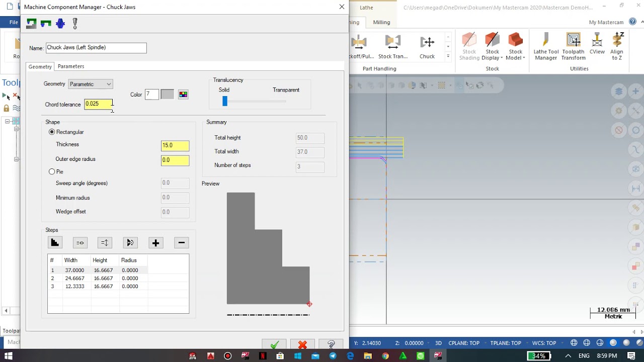Open the Lathe Tool Manager
Viewport: 644px width, 362px height.
click(x=546, y=47)
